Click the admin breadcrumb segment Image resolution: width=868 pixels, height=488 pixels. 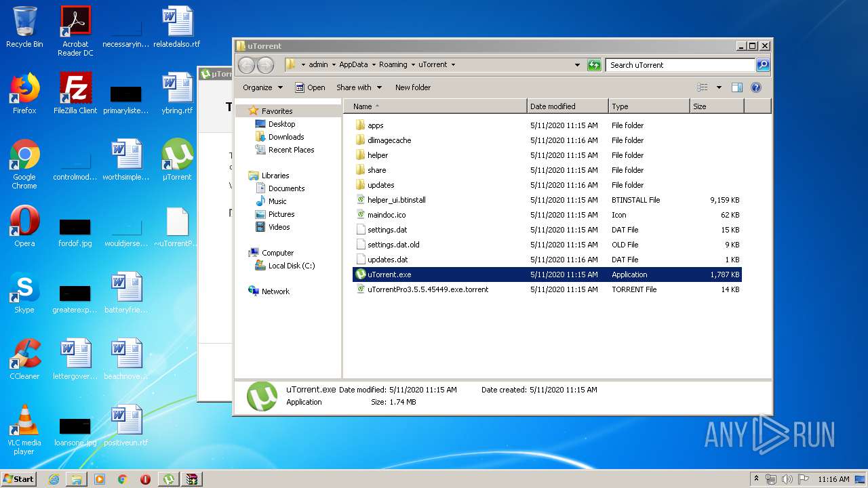[318, 65]
